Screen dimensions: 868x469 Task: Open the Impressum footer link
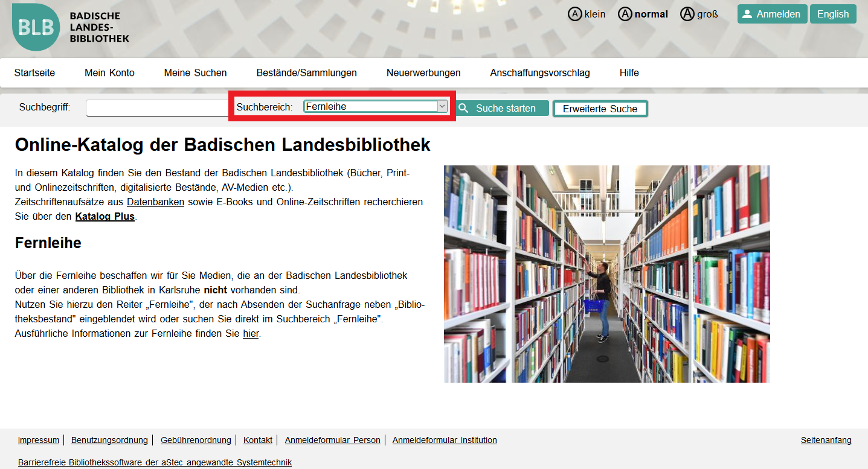coord(39,440)
